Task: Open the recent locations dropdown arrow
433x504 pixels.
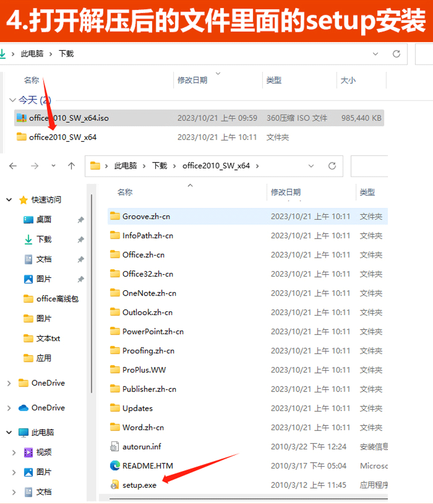Action: [53, 166]
